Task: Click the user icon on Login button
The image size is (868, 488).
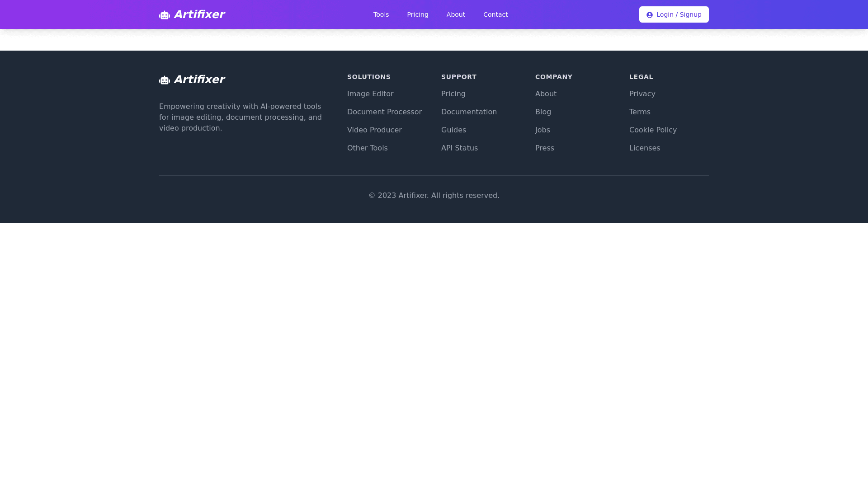Action: tap(650, 15)
